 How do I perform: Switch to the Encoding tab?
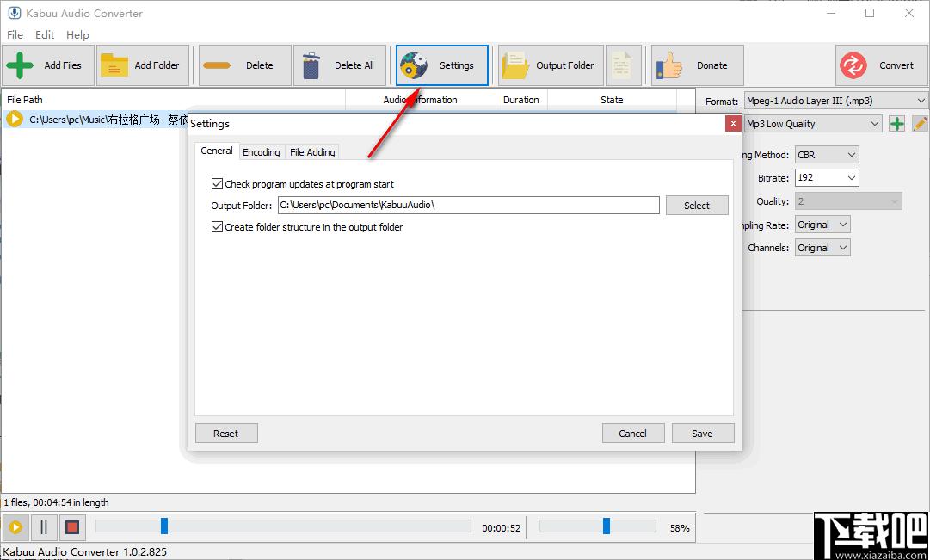pyautogui.click(x=261, y=152)
